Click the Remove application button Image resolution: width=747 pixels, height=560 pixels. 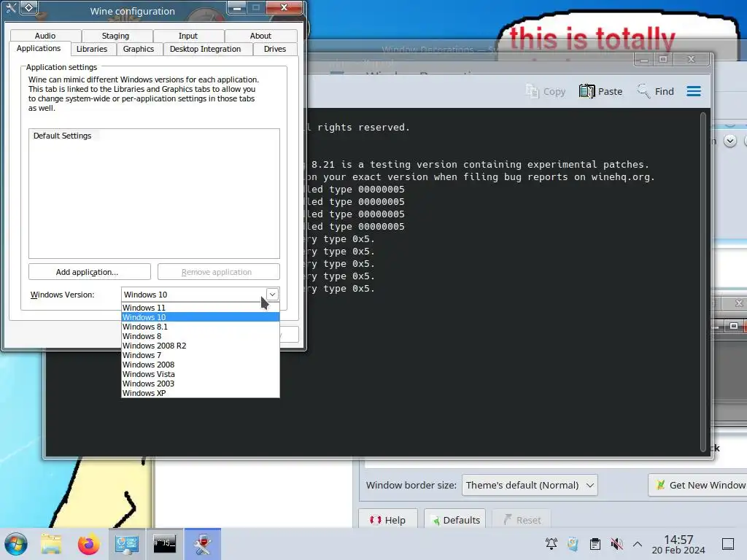pos(219,272)
